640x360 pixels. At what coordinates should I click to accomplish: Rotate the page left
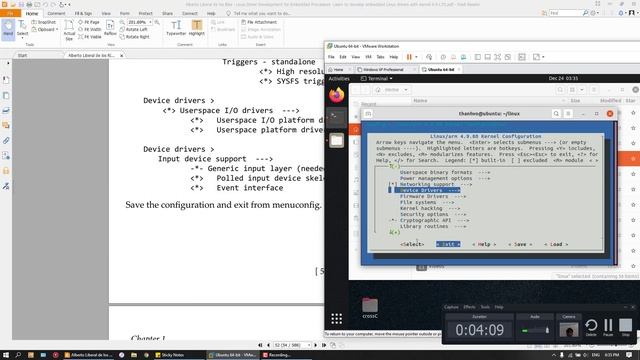(134, 29)
